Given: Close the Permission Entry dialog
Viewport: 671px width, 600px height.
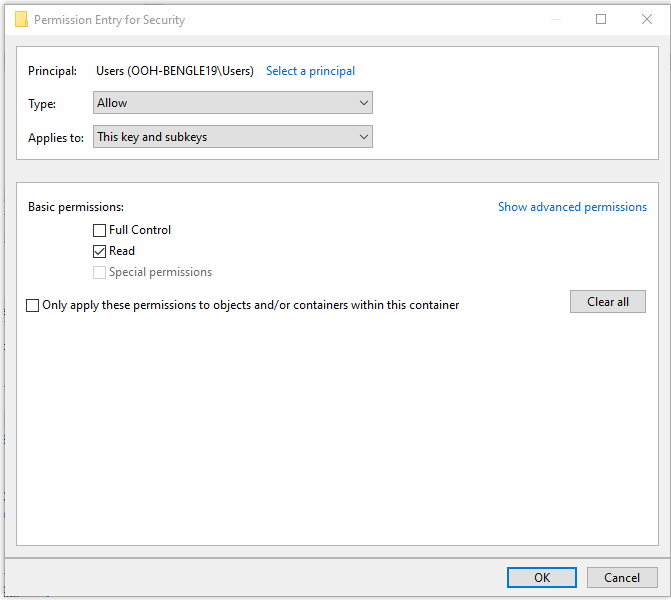Looking at the screenshot, I should tap(647, 19).
